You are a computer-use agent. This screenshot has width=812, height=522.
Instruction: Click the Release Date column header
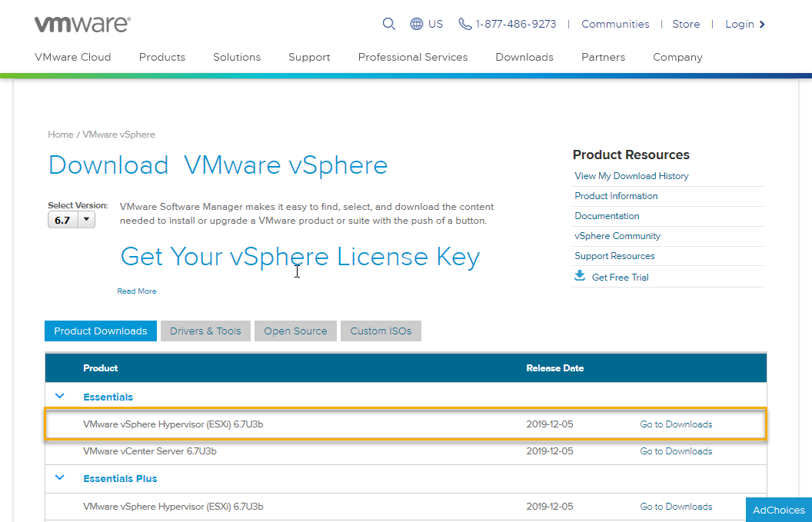point(555,368)
